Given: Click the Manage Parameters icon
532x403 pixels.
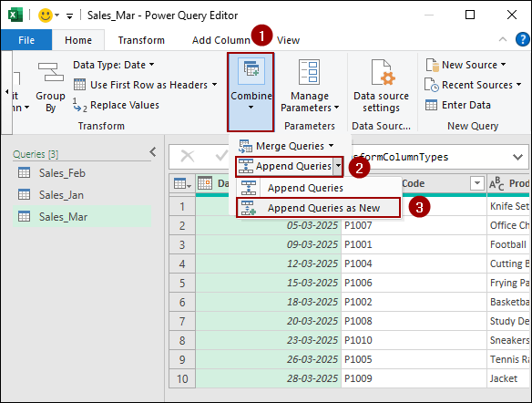Looking at the screenshot, I should 309,72.
